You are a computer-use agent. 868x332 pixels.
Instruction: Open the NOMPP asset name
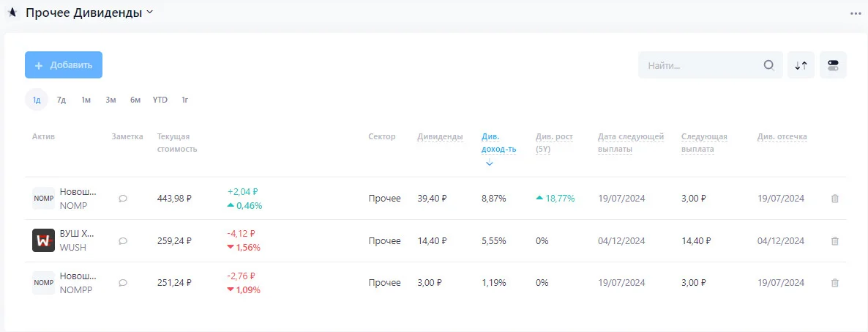pyautogui.click(x=78, y=276)
